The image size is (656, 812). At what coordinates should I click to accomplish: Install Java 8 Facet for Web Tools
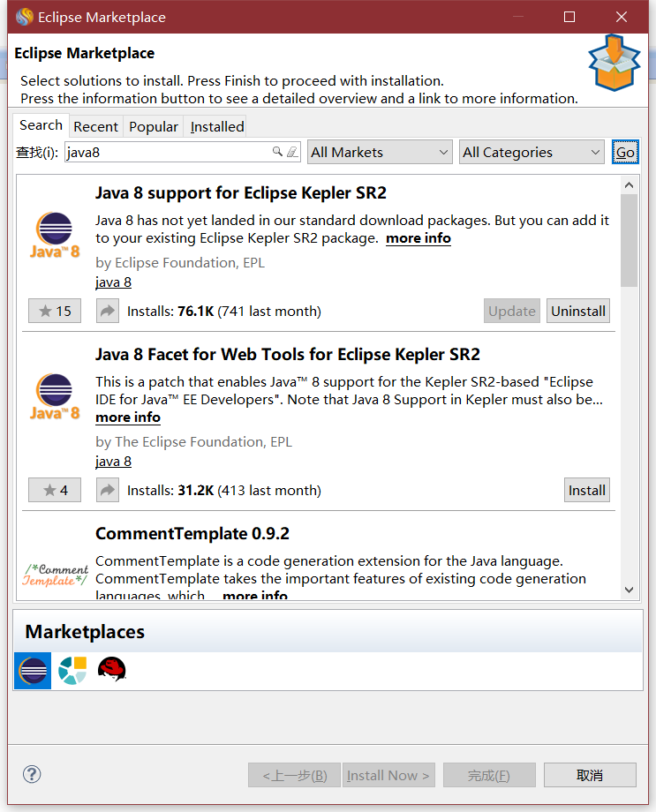[x=587, y=490]
